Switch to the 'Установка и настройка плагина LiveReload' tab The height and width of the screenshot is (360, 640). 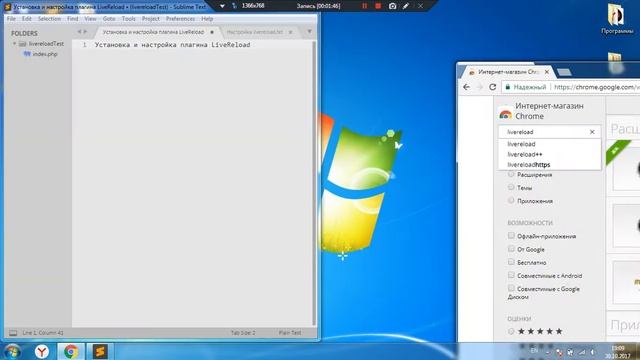(x=153, y=32)
